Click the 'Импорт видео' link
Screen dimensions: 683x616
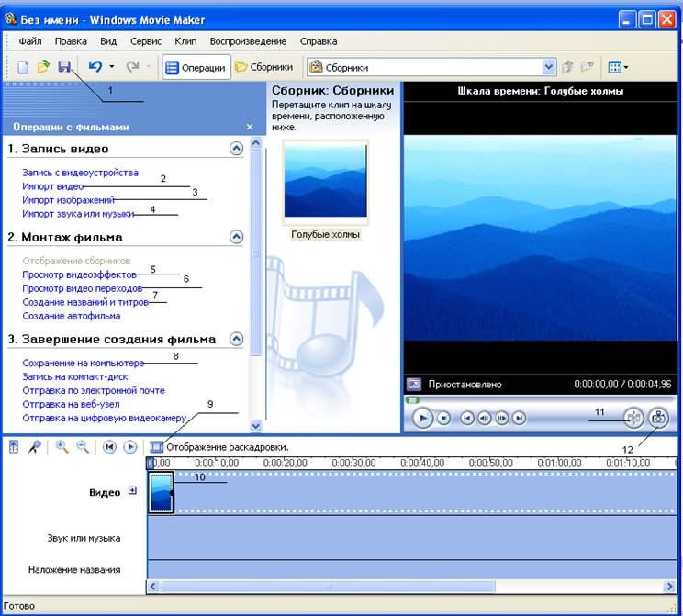click(x=52, y=186)
